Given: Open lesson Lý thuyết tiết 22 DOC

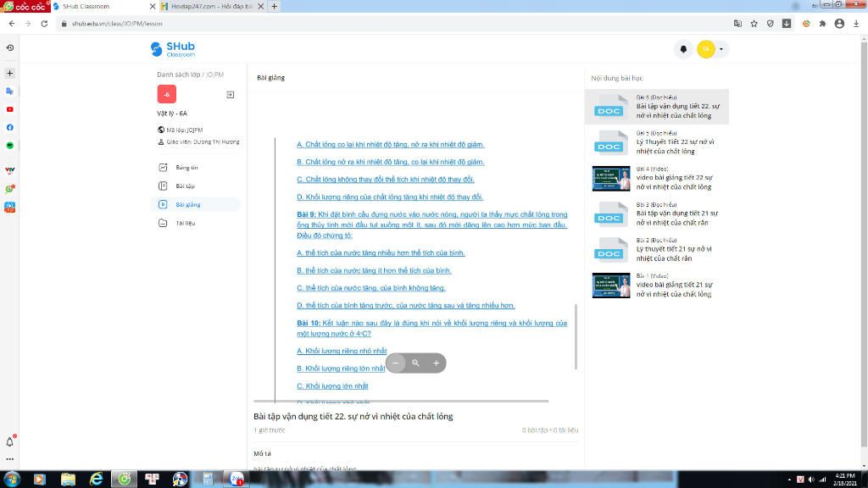Looking at the screenshot, I should point(657,142).
